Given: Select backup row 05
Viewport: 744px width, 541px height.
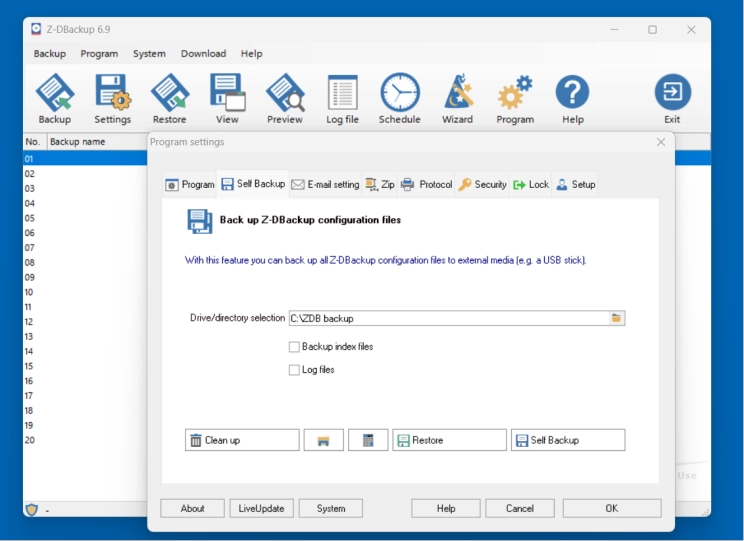Looking at the screenshot, I should [x=85, y=218].
